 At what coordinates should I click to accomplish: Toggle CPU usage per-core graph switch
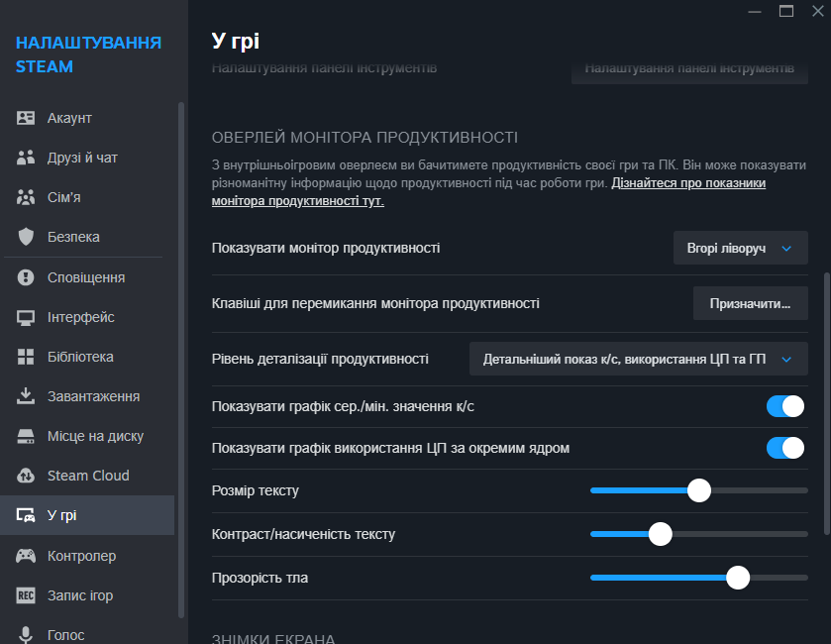[784, 448]
